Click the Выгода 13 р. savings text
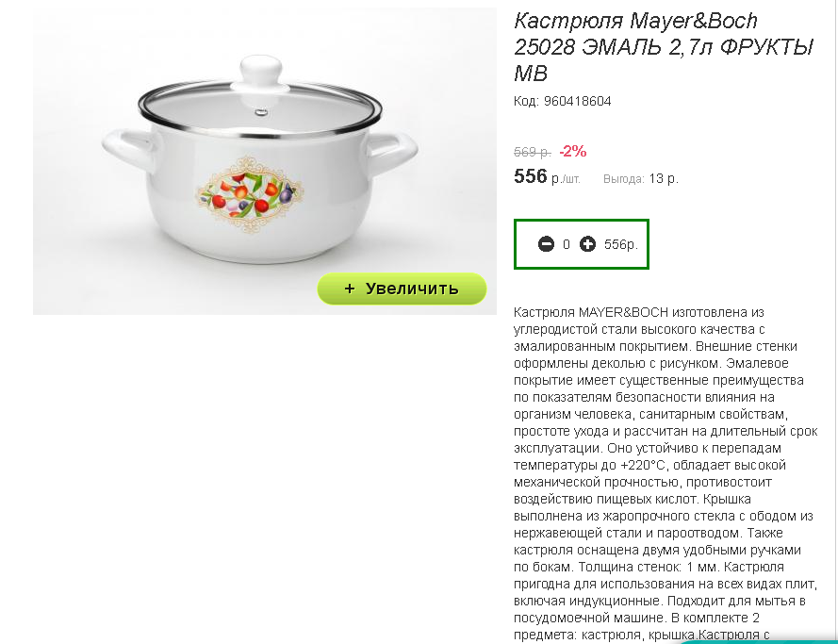 (641, 178)
